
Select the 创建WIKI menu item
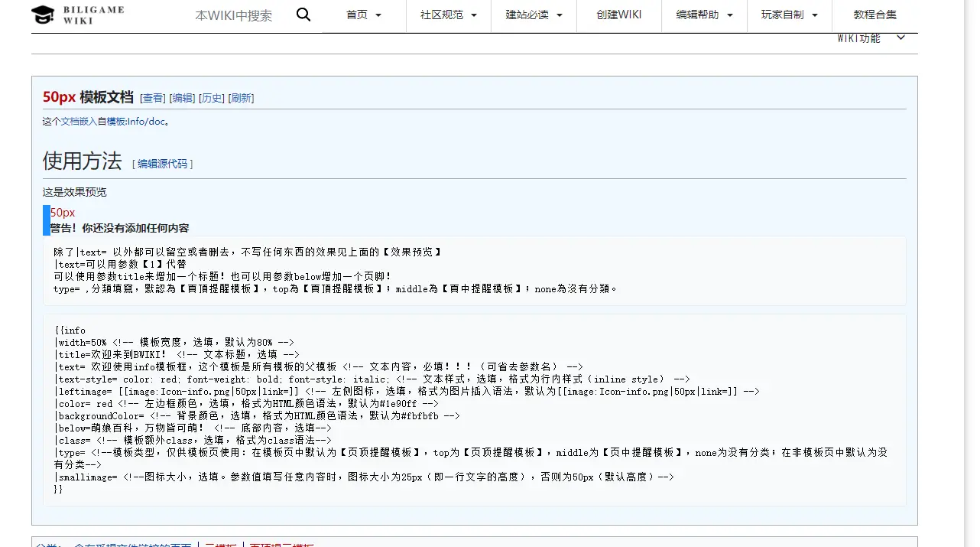(619, 15)
